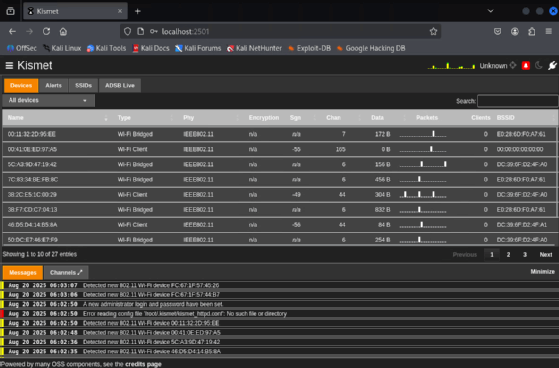Open the browser extensions icon
The image size is (559, 368).
tap(532, 31)
